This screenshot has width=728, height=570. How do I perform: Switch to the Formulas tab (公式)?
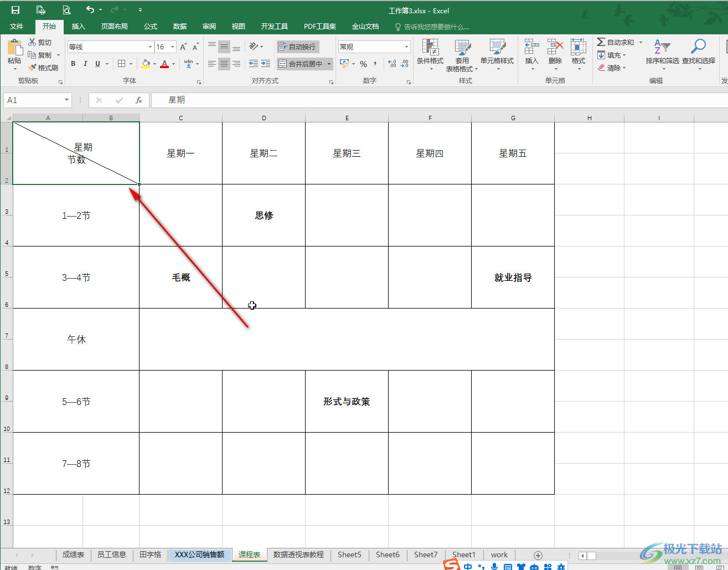point(151,26)
